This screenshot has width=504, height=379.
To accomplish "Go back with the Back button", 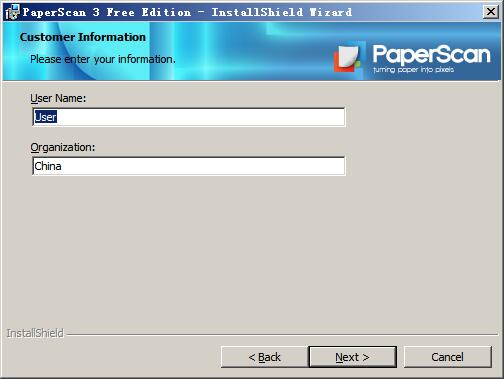I will click(x=265, y=357).
